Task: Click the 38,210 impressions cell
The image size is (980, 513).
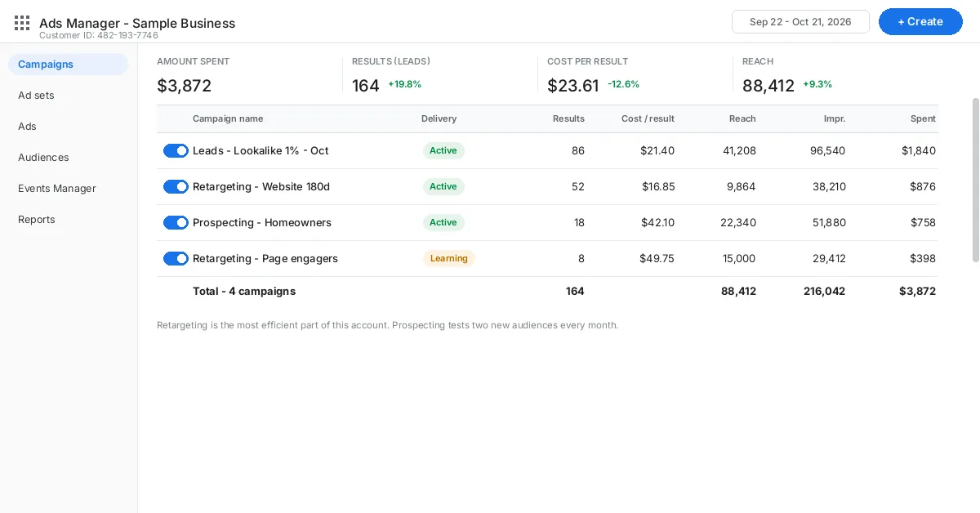Action: [829, 187]
